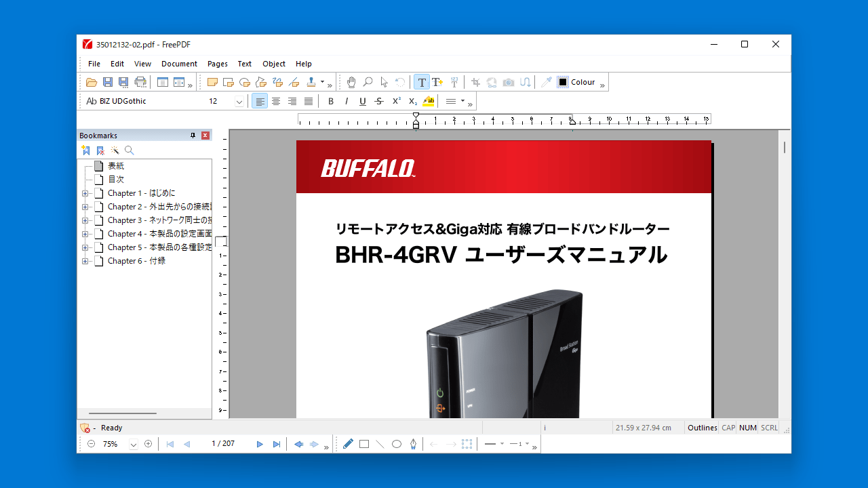The height and width of the screenshot is (488, 868).
Task: Open the 表紙 bookmark
Action: click(x=116, y=166)
